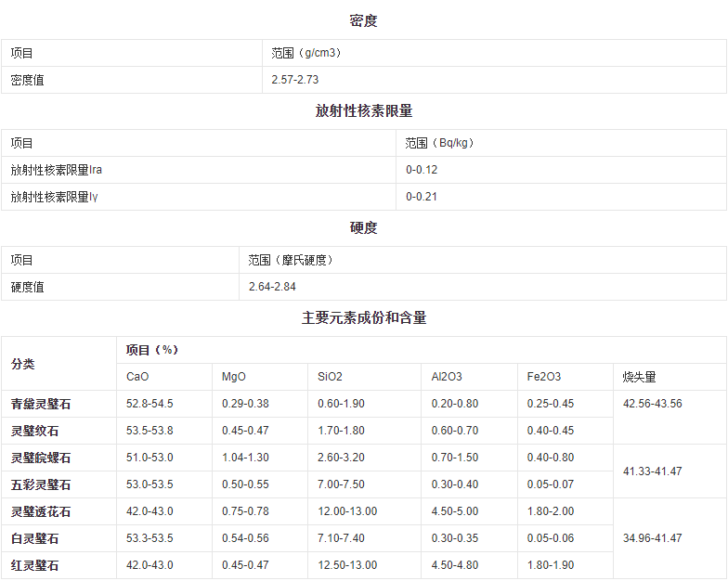
Task: Select the 烧失量 column header
Action: tap(639, 377)
